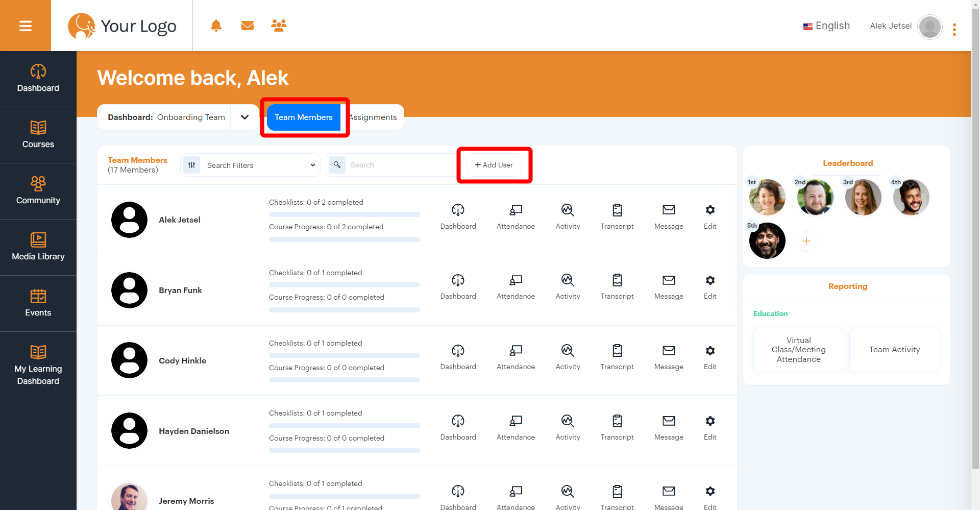Edit Cody Hinkle's settings
The width and height of the screenshot is (980, 510).
pyautogui.click(x=710, y=357)
